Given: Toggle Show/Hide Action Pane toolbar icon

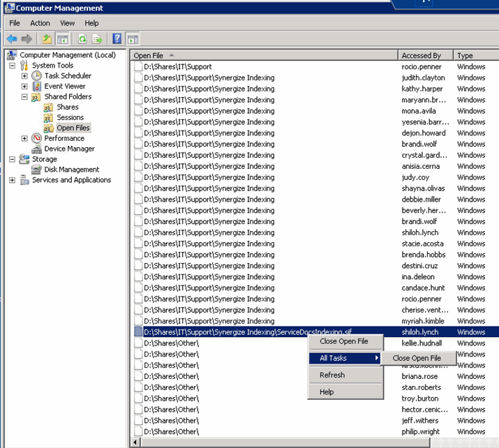Looking at the screenshot, I should pos(133,39).
